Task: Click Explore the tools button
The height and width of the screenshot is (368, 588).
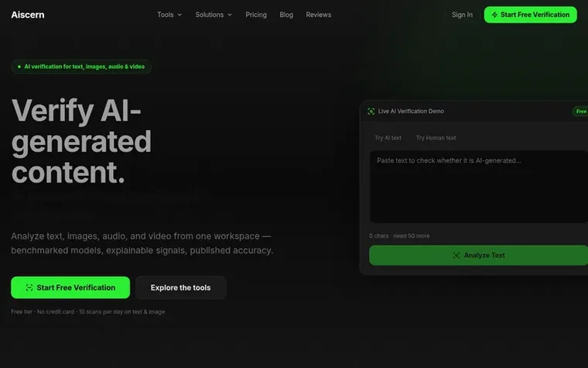Action: [181, 287]
